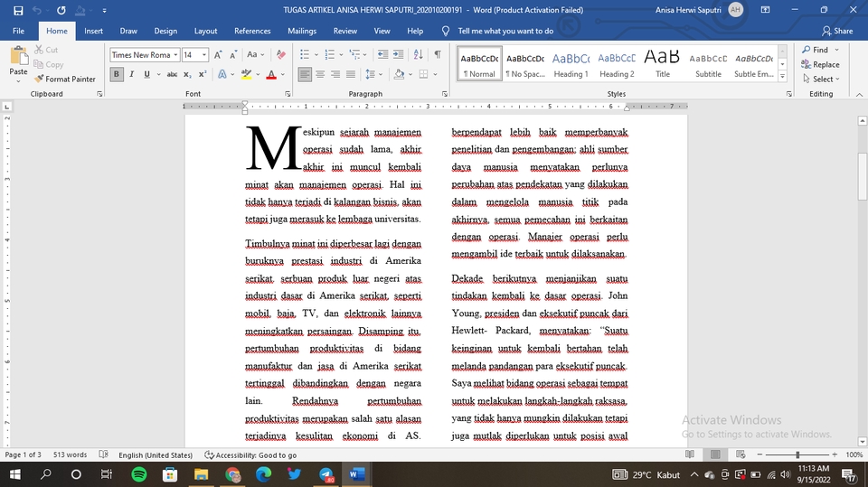
Task: Show or hide paragraph marks
Action: 438,55
